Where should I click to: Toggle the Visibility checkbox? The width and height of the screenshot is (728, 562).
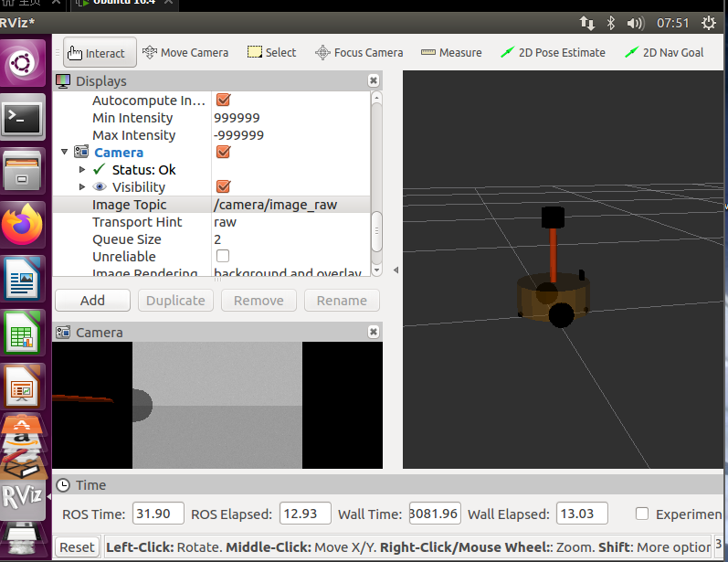tap(223, 187)
